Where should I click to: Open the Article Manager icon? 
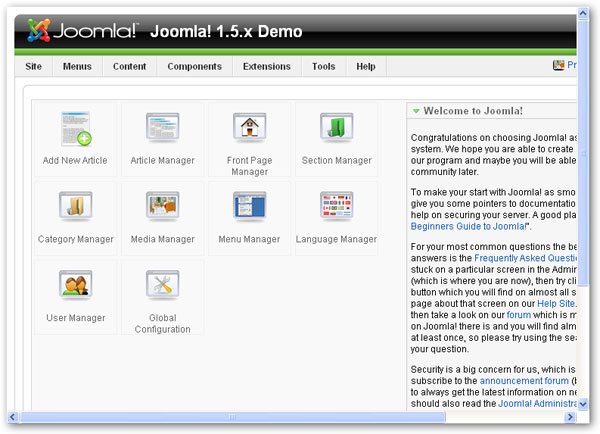(163, 127)
